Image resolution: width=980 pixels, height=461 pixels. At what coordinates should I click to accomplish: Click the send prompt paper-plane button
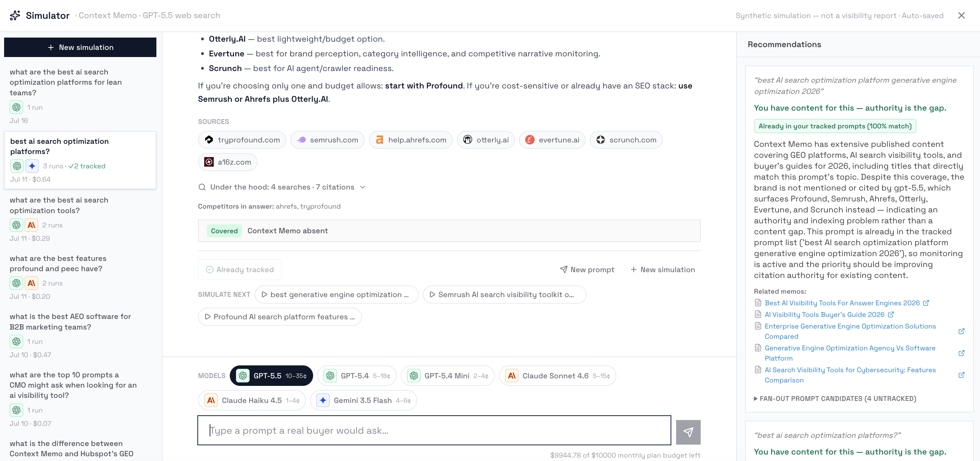(688, 432)
